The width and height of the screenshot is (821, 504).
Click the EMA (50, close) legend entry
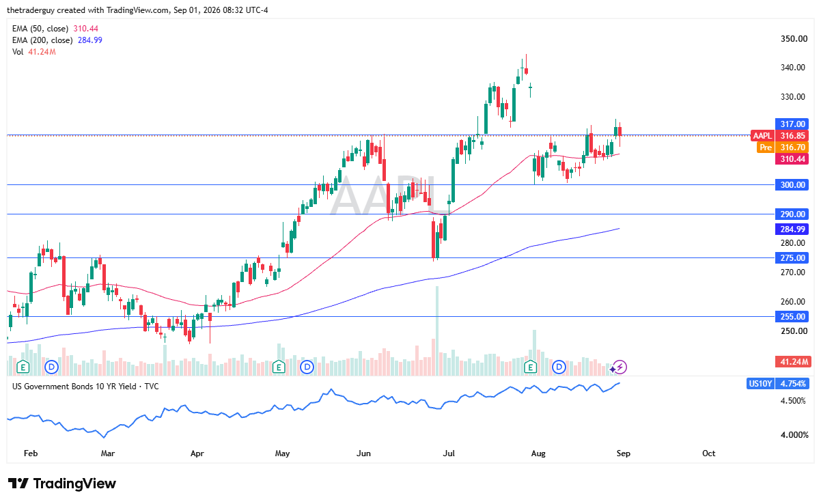pos(55,29)
